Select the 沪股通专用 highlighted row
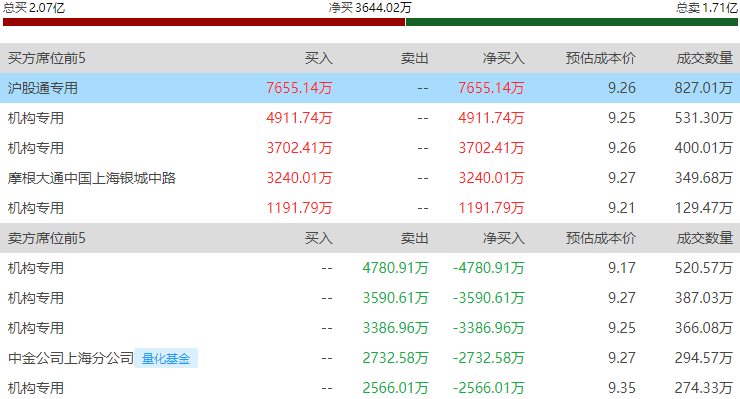The height and width of the screenshot is (399, 740). (x=370, y=88)
